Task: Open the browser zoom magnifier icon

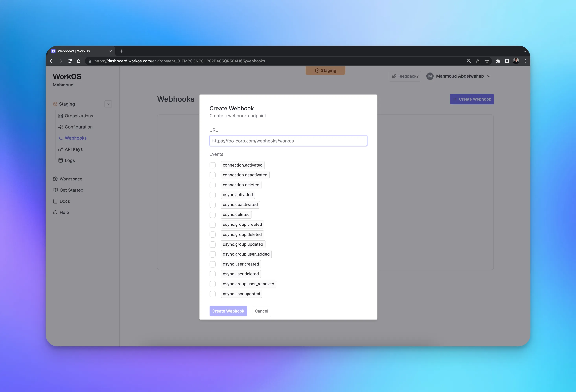Action: coord(469,61)
